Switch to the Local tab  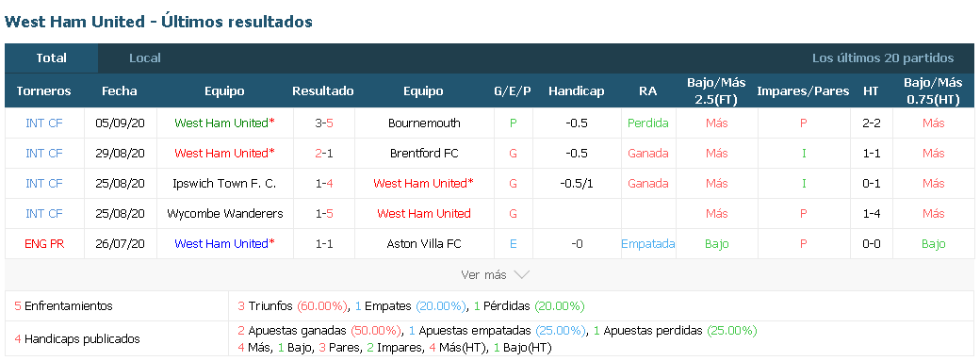(x=145, y=58)
